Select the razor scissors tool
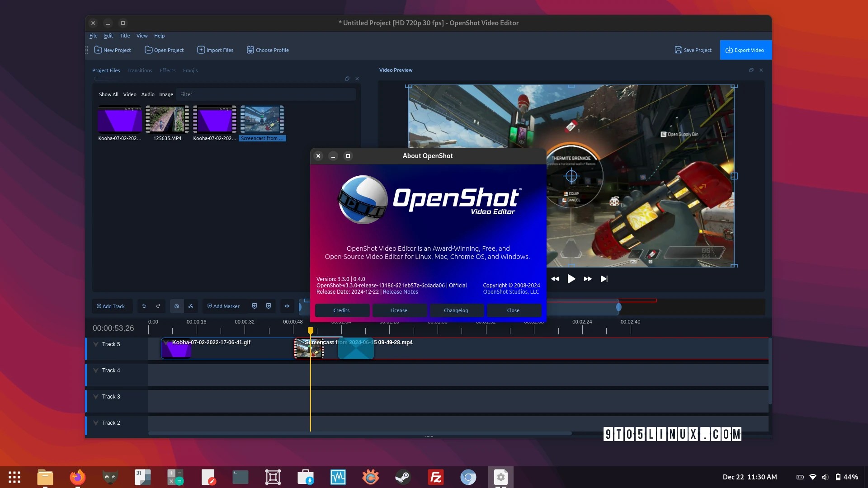The image size is (868, 488). (191, 306)
